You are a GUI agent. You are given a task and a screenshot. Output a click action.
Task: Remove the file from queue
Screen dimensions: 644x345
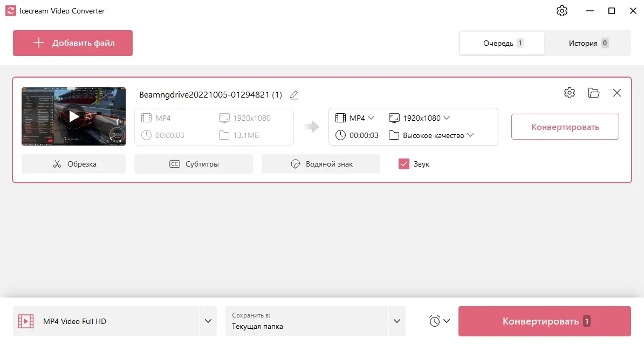617,93
